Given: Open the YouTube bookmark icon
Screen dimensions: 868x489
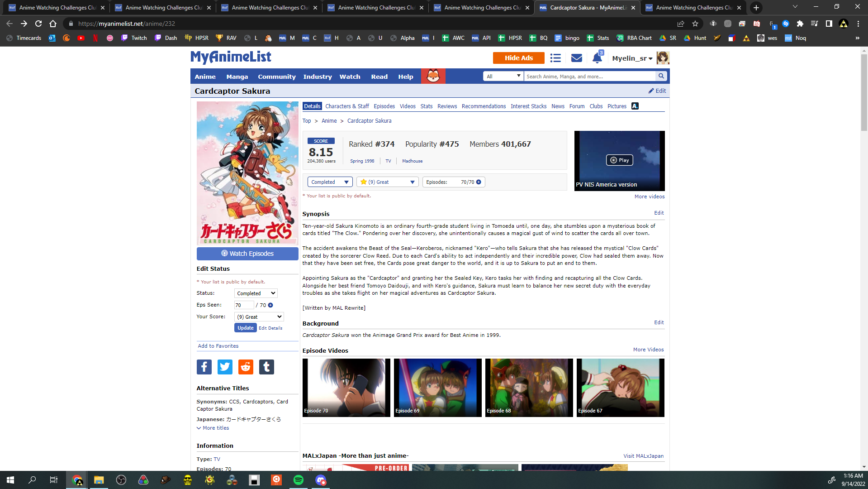Looking at the screenshot, I should (81, 38).
